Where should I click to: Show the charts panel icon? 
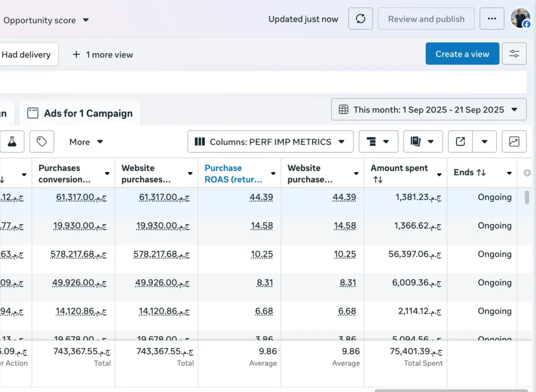pyautogui.click(x=514, y=142)
